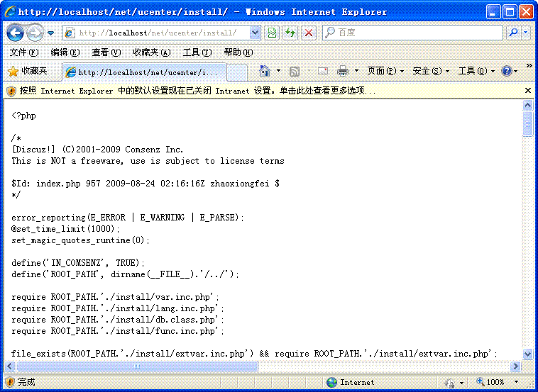Expand the Print options dropdown
Image resolution: width=538 pixels, height=392 pixels.
(356, 71)
